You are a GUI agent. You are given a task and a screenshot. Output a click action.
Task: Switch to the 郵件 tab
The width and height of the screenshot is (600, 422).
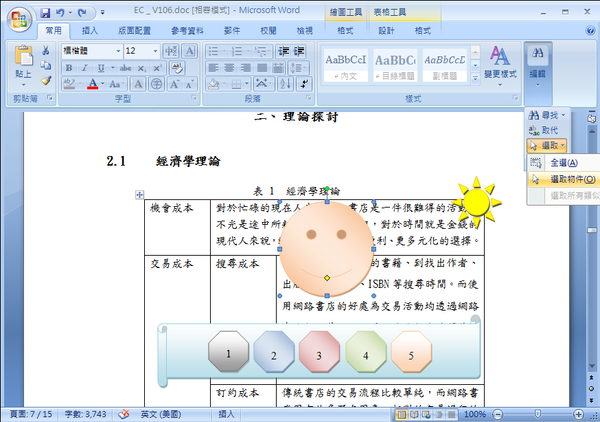tap(232, 31)
